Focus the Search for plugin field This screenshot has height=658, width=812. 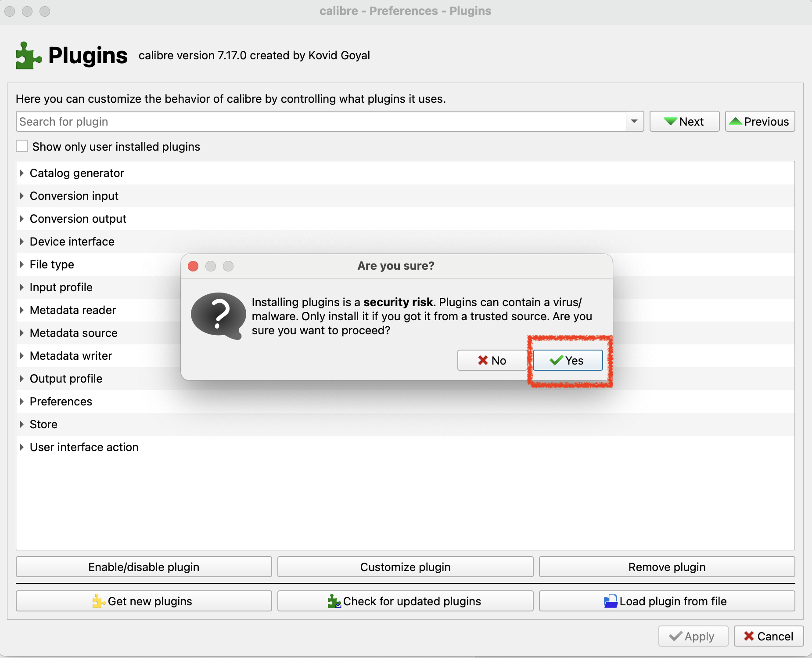(321, 122)
